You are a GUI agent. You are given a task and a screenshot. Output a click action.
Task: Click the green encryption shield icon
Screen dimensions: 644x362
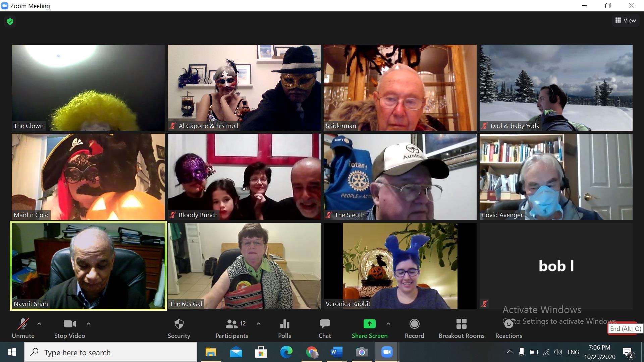[10, 21]
